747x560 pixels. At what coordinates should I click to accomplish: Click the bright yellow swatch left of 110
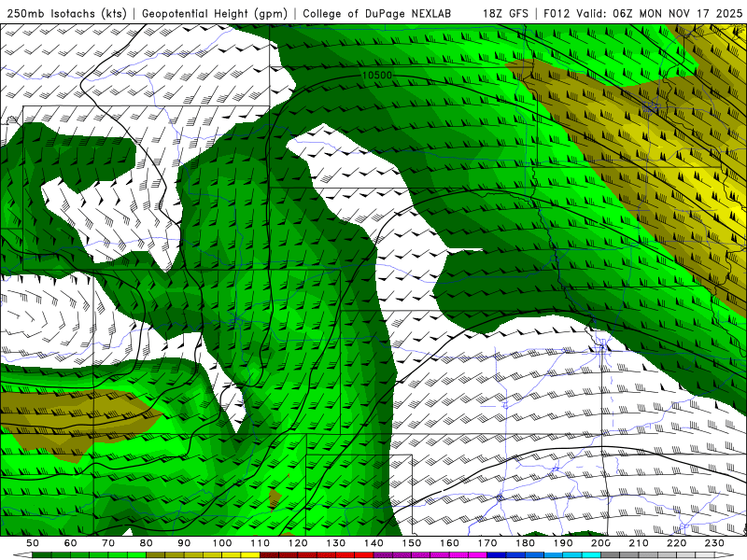click(250, 555)
